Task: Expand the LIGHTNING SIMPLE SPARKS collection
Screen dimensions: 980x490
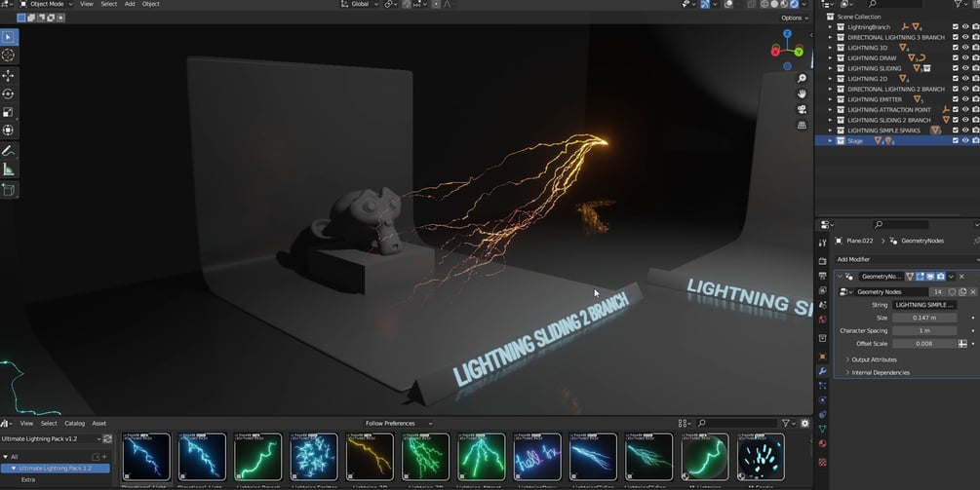Action: click(x=830, y=131)
